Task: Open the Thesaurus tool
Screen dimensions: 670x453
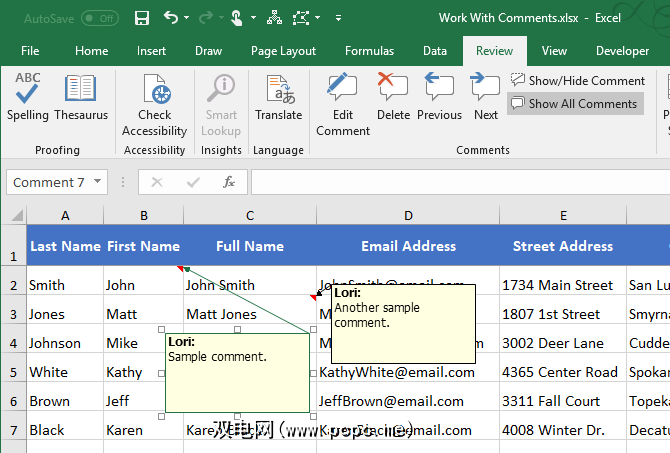Action: pyautogui.click(x=81, y=99)
